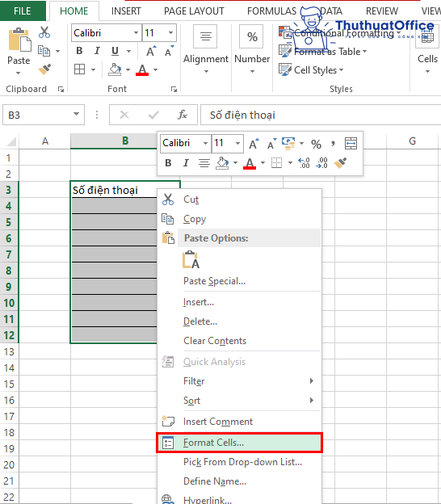This screenshot has width=441, height=504.
Task: Open the Cells group
Action: (x=427, y=49)
